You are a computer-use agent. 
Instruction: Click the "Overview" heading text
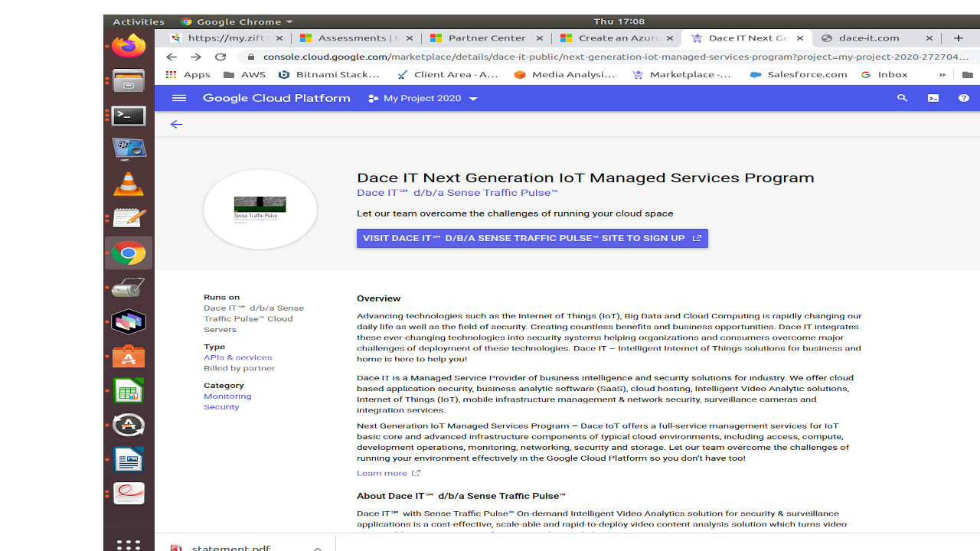tap(378, 298)
